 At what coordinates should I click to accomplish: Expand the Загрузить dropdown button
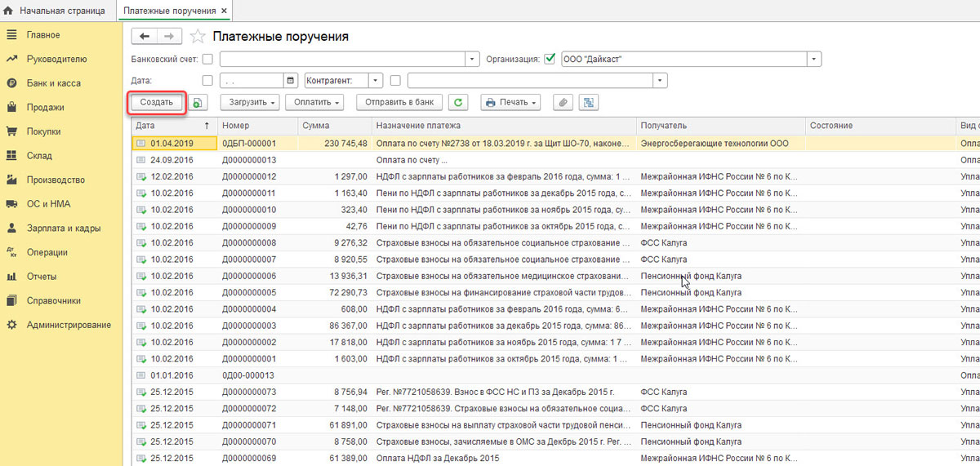click(249, 103)
